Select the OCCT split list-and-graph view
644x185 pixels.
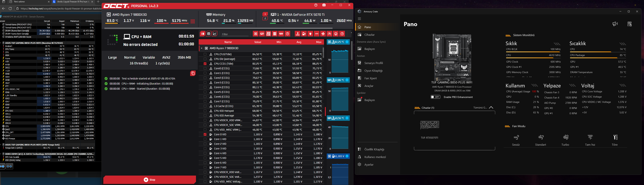(x=202, y=34)
